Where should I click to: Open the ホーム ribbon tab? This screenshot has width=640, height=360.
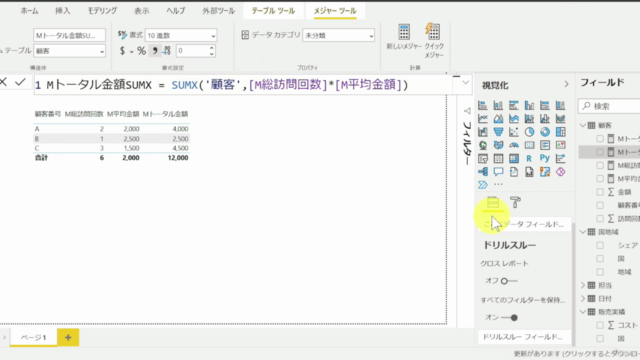tap(29, 11)
